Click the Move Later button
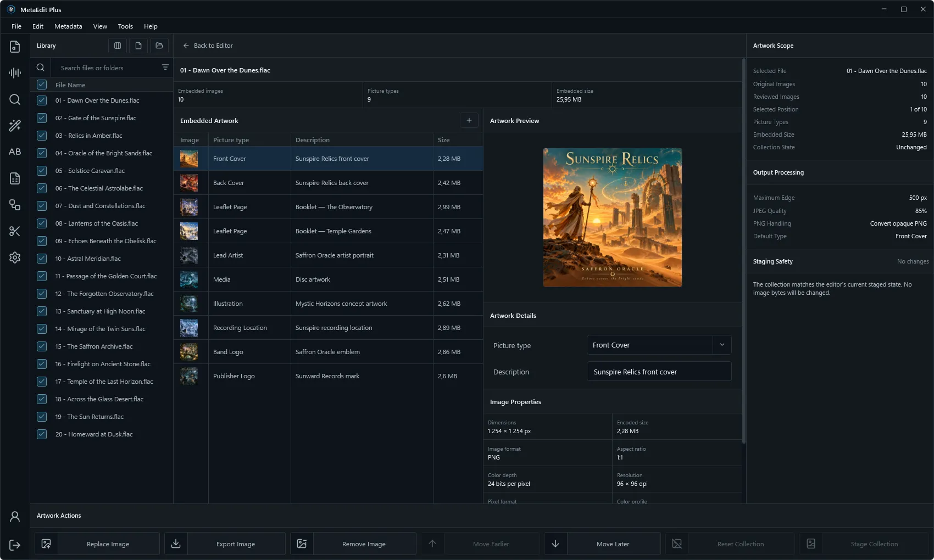This screenshot has width=934, height=560. (x=602, y=544)
